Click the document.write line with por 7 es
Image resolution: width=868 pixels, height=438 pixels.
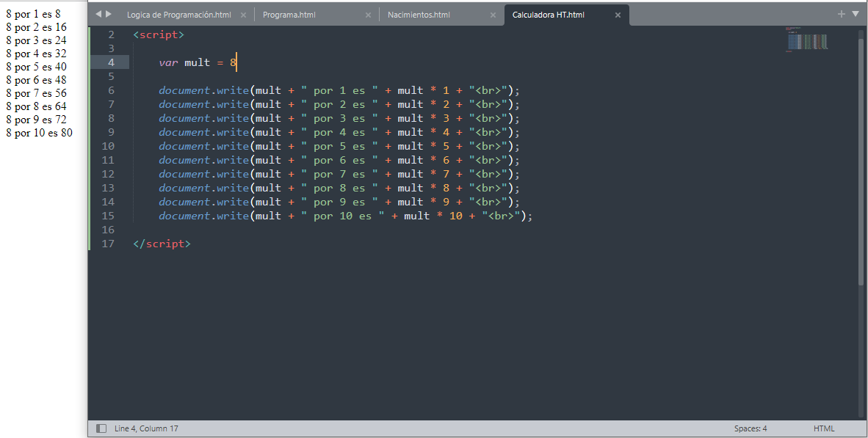click(x=339, y=174)
